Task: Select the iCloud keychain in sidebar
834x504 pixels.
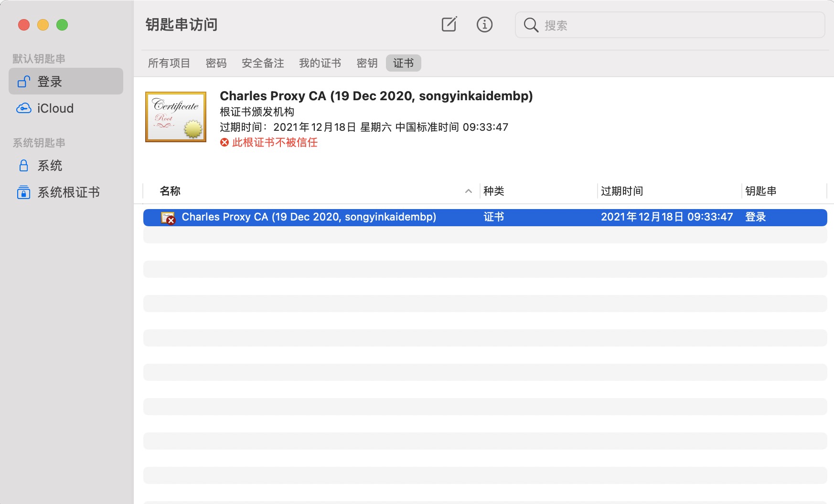Action: coord(66,108)
